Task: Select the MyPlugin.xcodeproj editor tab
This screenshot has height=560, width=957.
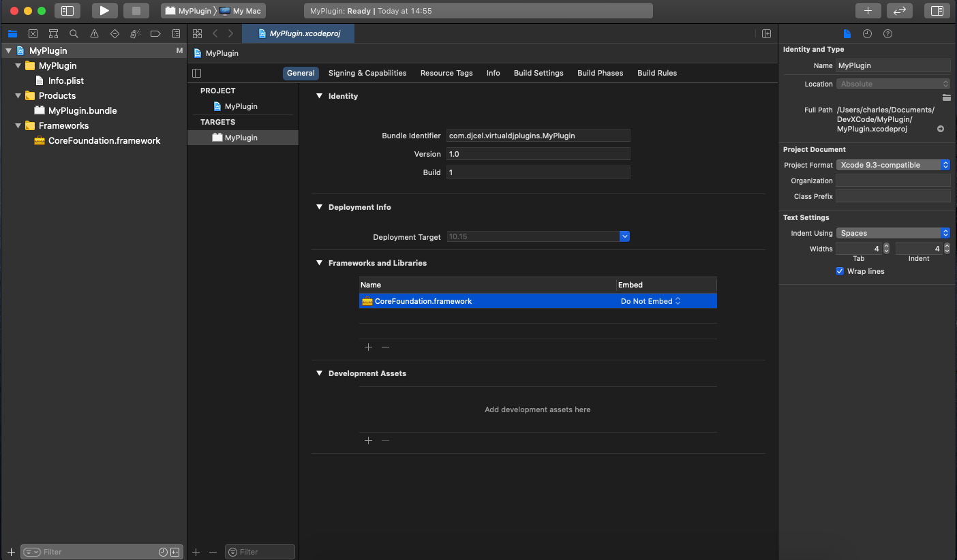Action: click(x=299, y=33)
